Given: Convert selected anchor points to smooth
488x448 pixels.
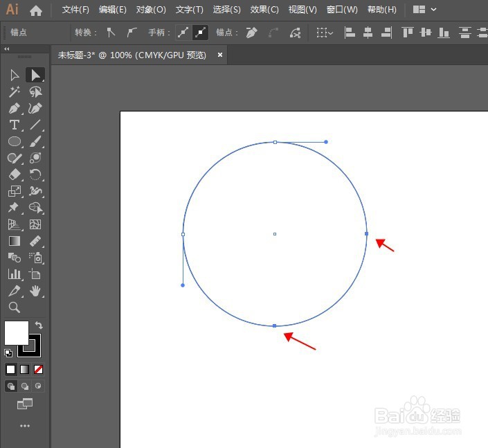Looking at the screenshot, I should point(132,33).
